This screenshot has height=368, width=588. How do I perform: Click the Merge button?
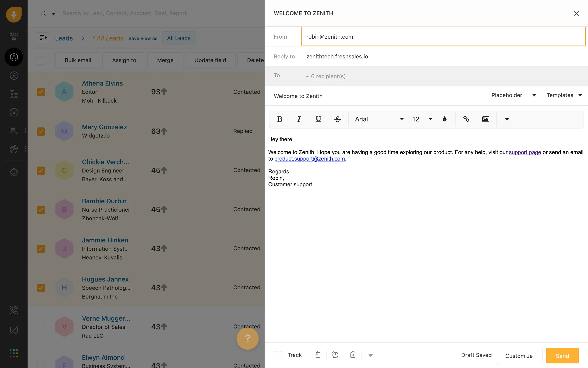click(x=165, y=60)
